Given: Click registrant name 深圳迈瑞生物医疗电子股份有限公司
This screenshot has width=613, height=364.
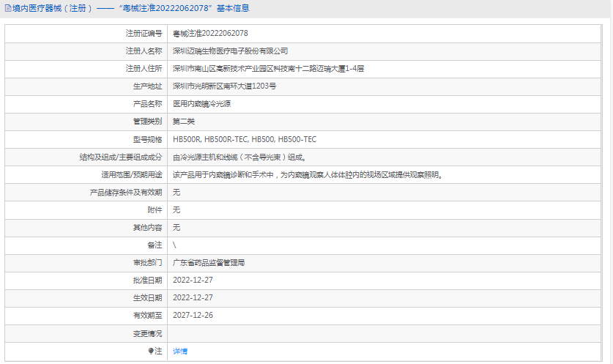Looking at the screenshot, I should (230, 51).
